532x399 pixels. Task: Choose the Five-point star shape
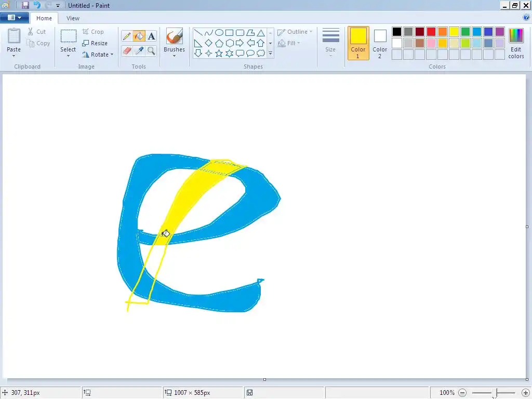click(219, 54)
